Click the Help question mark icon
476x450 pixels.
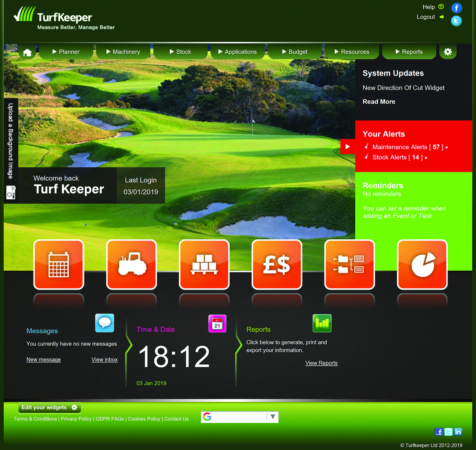tap(442, 7)
